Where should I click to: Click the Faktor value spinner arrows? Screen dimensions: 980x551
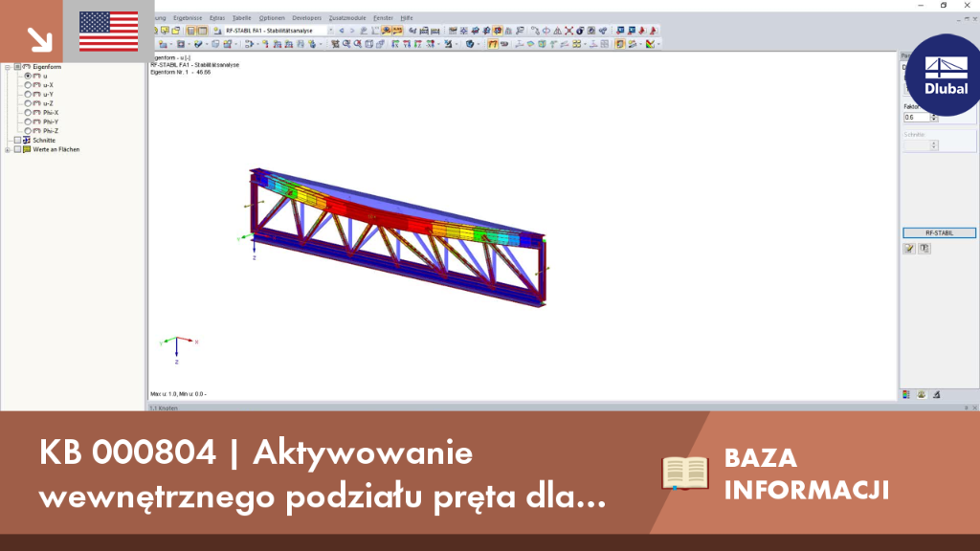[x=934, y=118]
